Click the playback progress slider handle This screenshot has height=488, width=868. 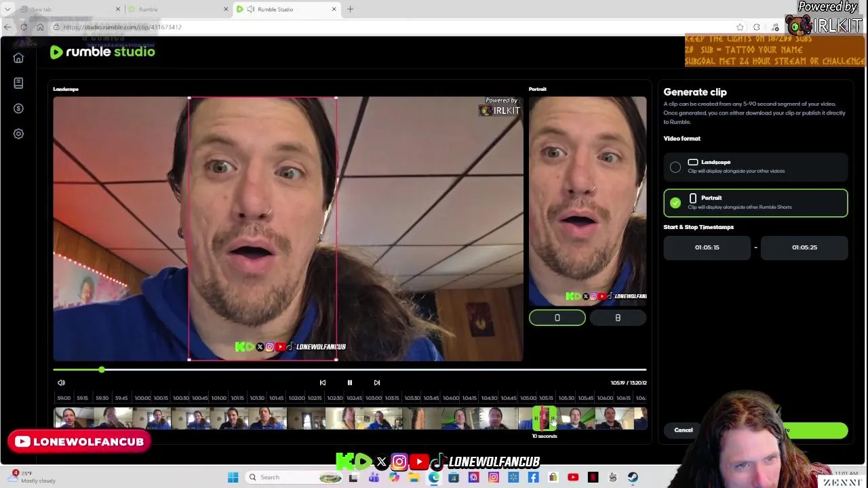point(101,370)
